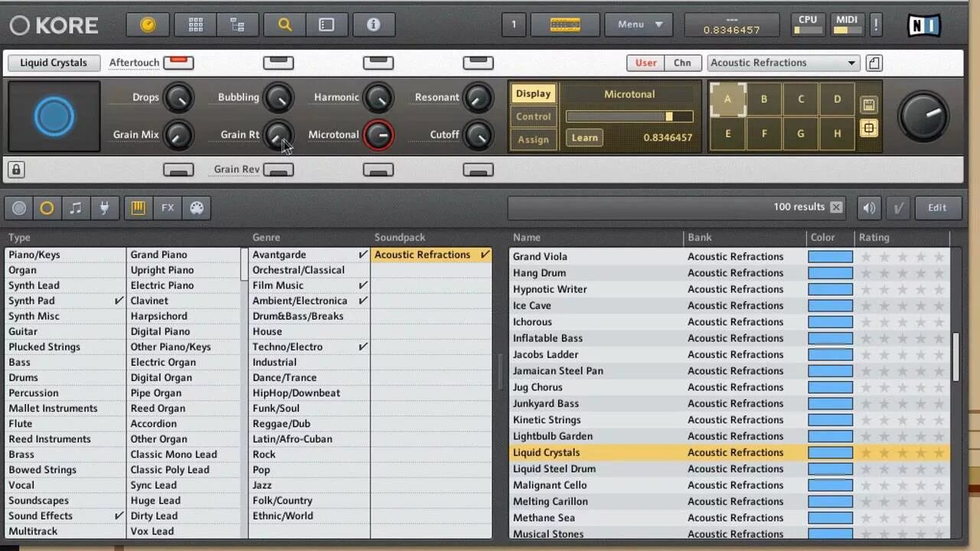Select the Control tab
The height and width of the screenshot is (551, 980).
[x=533, y=116]
